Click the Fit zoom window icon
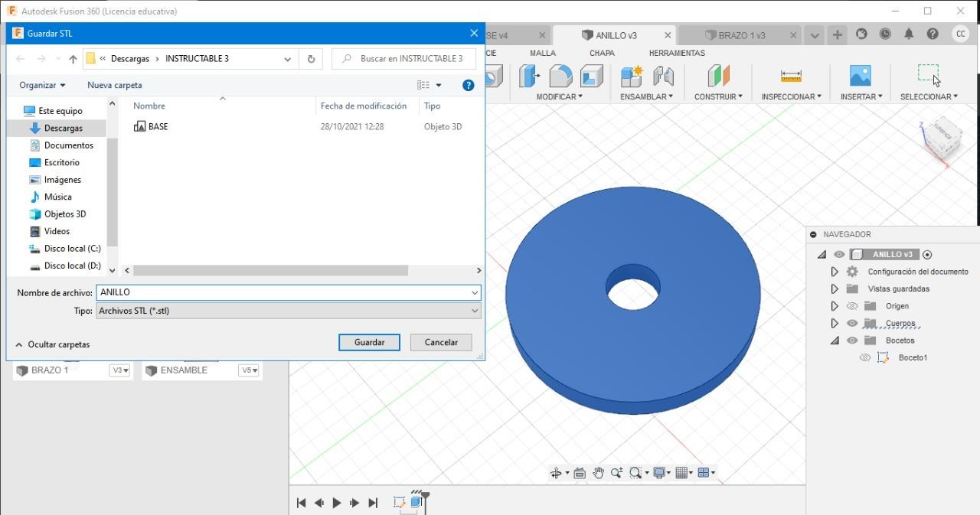The height and width of the screenshot is (515, 980). click(x=635, y=473)
